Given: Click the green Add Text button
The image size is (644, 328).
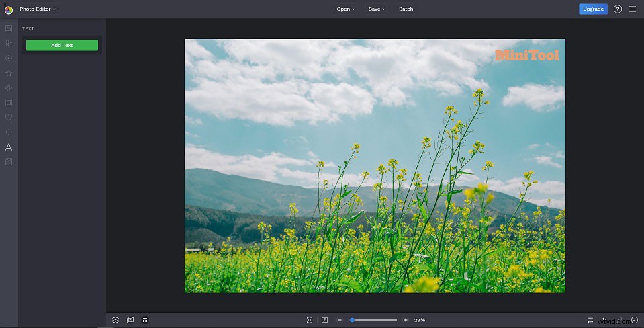Looking at the screenshot, I should (x=62, y=45).
